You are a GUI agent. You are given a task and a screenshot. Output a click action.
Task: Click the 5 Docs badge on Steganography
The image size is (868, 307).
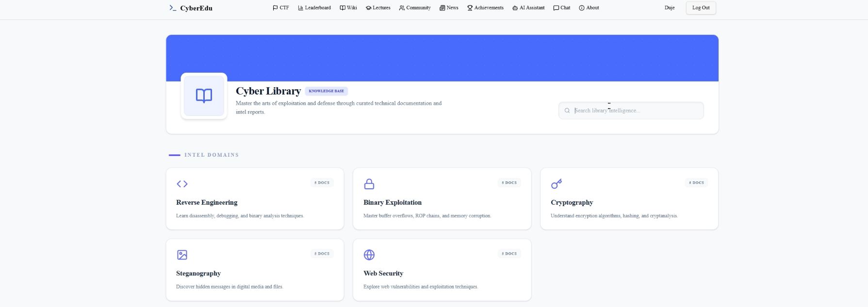[322, 254]
